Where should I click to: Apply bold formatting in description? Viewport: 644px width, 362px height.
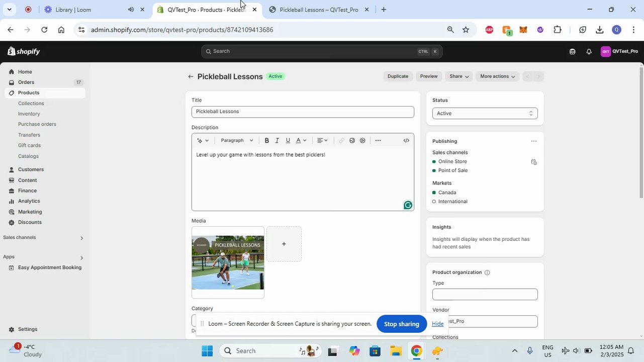(x=267, y=141)
